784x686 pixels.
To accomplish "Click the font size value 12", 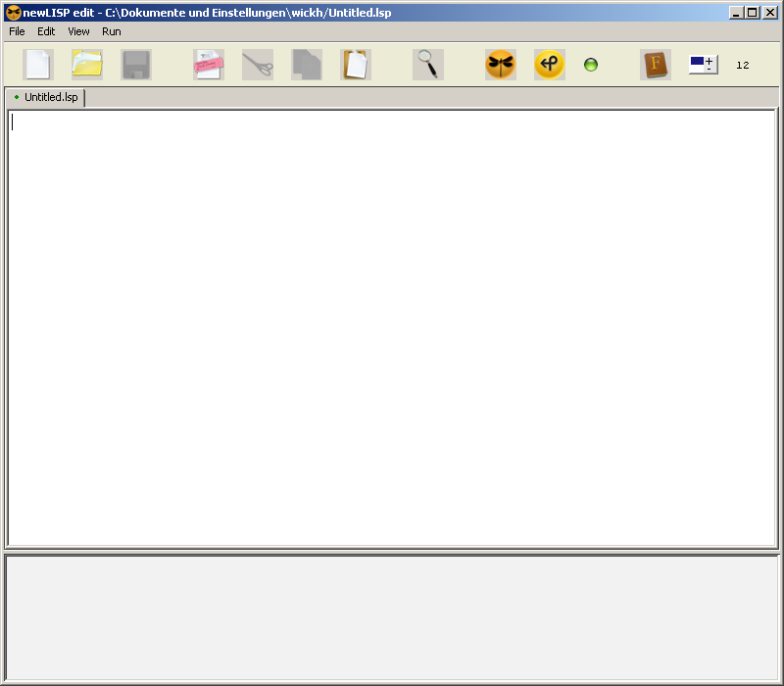I will pos(743,65).
